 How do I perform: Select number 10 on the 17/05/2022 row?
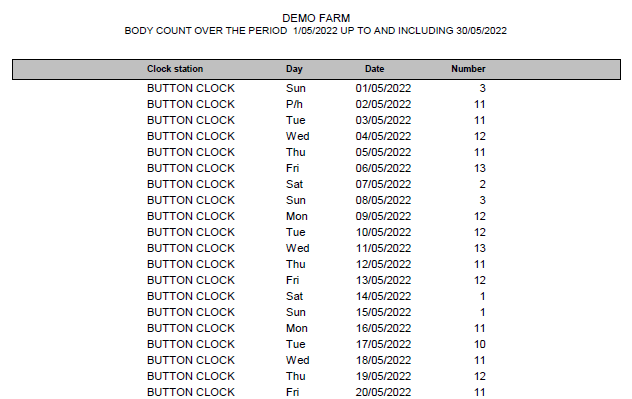tap(480, 344)
